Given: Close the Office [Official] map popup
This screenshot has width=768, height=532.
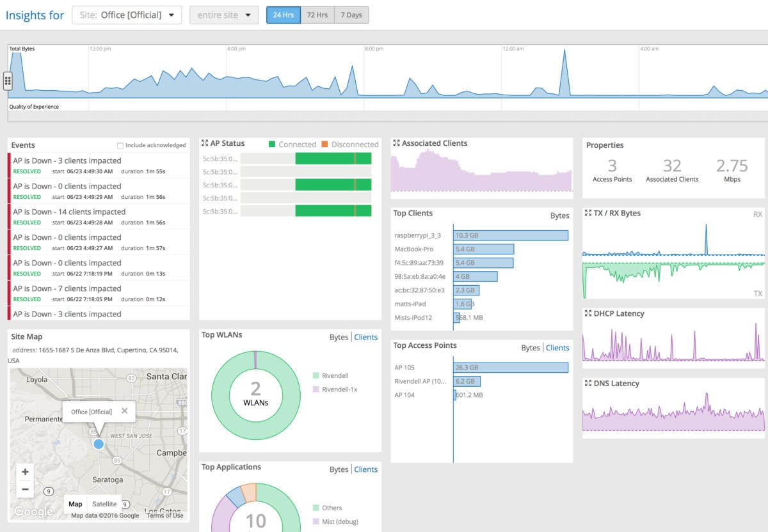Looking at the screenshot, I should click(x=124, y=411).
